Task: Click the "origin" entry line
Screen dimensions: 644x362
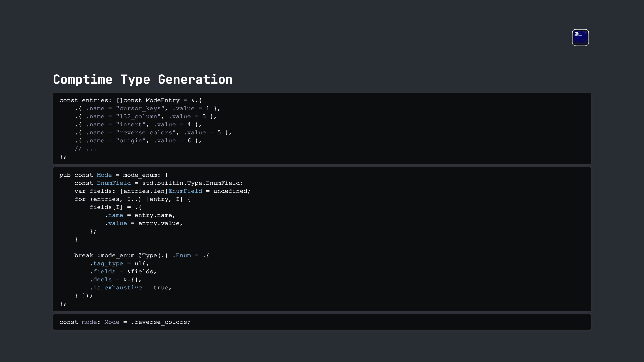Action: (x=138, y=141)
